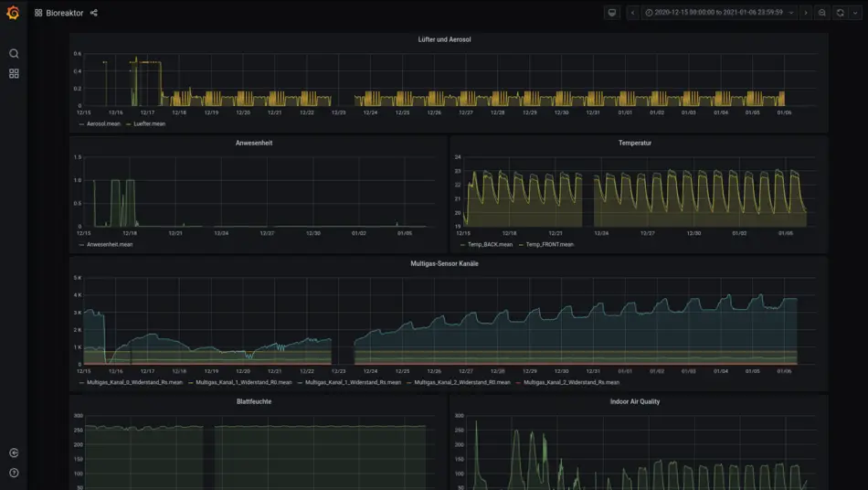Screen dimensions: 868x490
Task: Toggle the Anwesenheit.mean legend series
Action: [x=109, y=244]
